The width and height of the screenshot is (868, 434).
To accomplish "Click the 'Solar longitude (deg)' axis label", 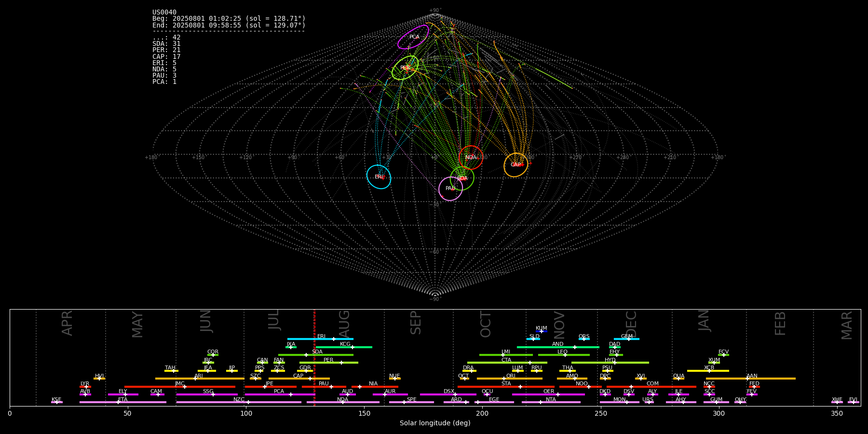I will [x=435, y=423].
